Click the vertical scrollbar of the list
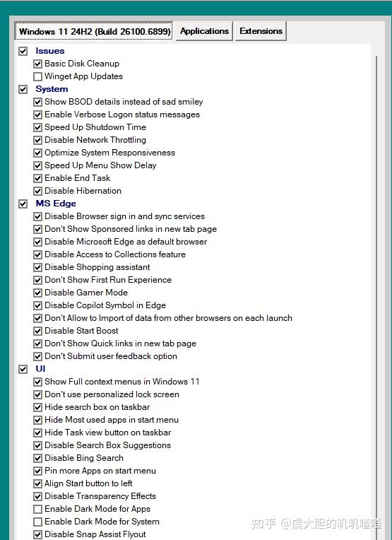This screenshot has height=540, width=392. (x=376, y=296)
